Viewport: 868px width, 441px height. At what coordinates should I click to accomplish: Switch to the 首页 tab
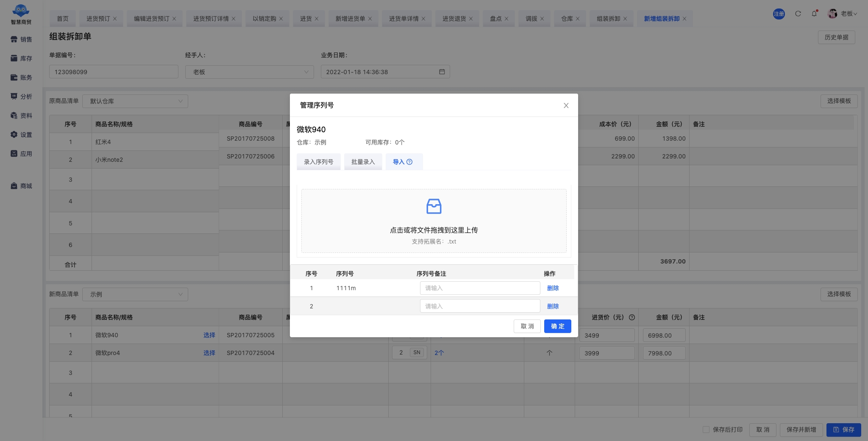pyautogui.click(x=63, y=19)
